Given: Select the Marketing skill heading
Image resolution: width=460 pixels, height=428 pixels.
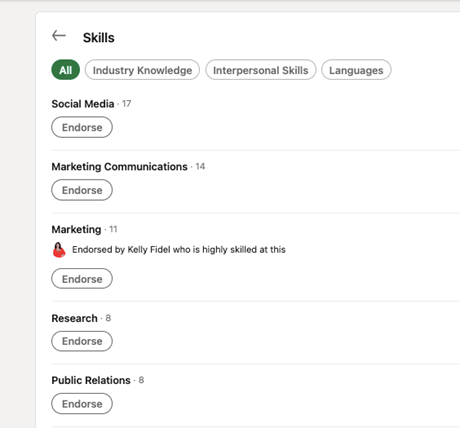Looking at the screenshot, I should click(x=76, y=229).
